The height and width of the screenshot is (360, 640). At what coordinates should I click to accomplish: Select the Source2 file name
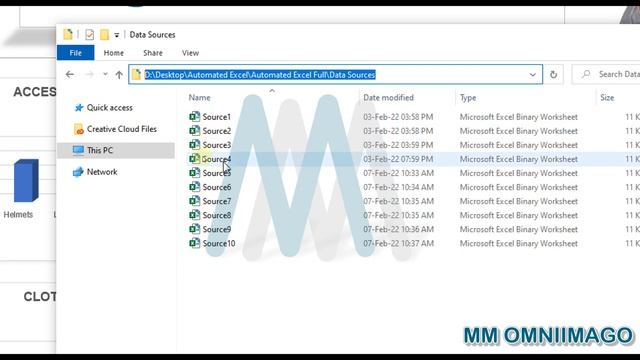[x=216, y=131]
